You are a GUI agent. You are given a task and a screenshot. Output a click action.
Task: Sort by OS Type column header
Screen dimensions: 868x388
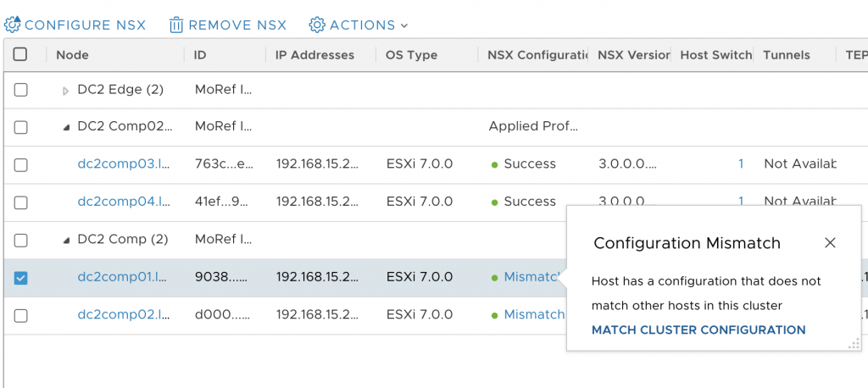pos(412,55)
